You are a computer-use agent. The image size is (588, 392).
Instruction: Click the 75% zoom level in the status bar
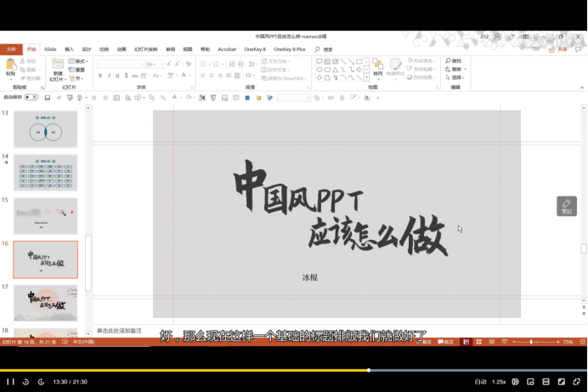click(x=568, y=342)
